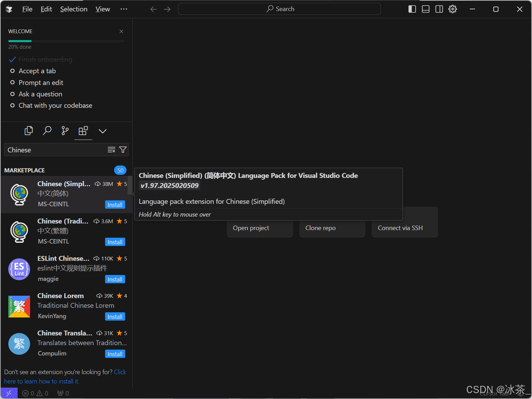532x399 pixels.
Task: Open errors and warnings status indicator
Action: coord(35,393)
